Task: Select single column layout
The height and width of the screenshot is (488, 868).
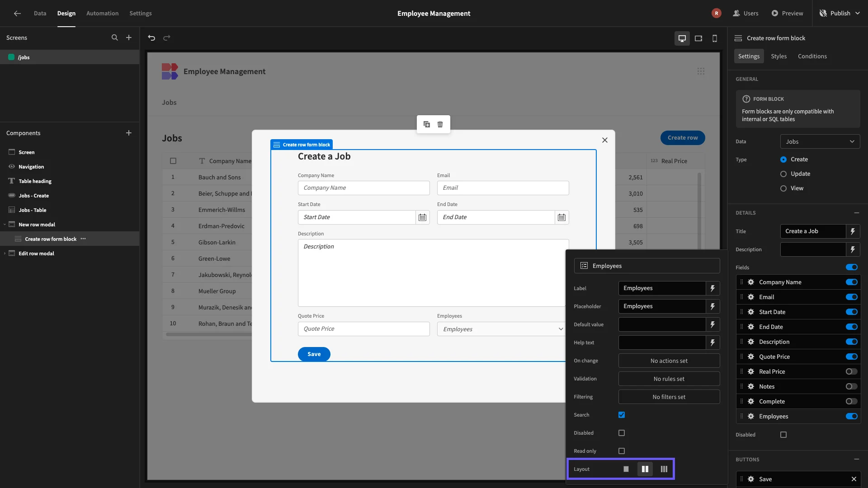Action: pos(626,469)
